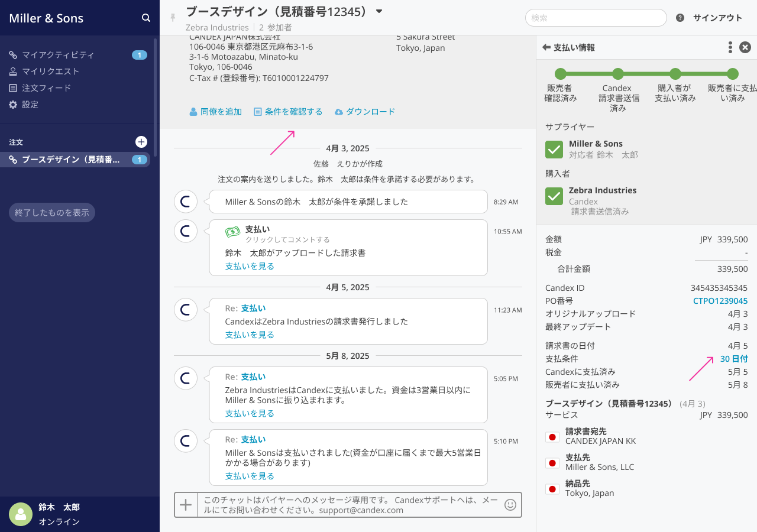This screenshot has width=757, height=532.
Task: Open the 30 日付 payment terms link
Action: click(733, 359)
